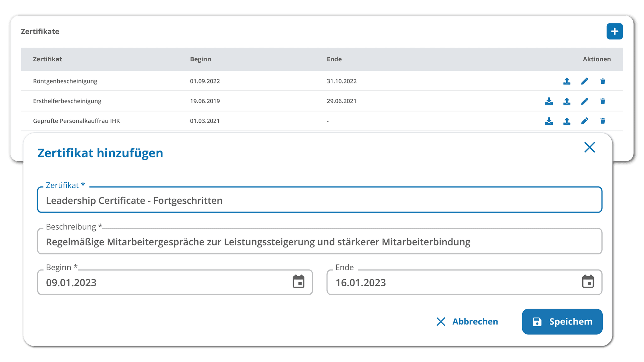Viewport: 644px width, 362px height.
Task: Click the Abbrechen button
Action: click(x=467, y=321)
